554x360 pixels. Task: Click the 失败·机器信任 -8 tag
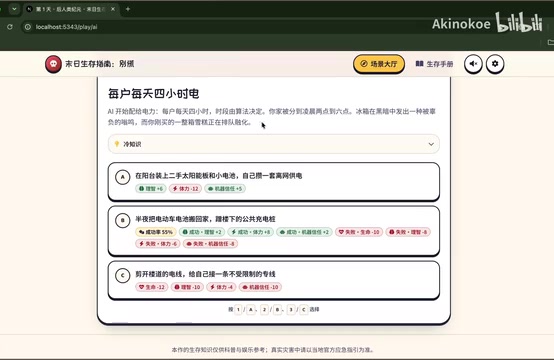point(211,244)
